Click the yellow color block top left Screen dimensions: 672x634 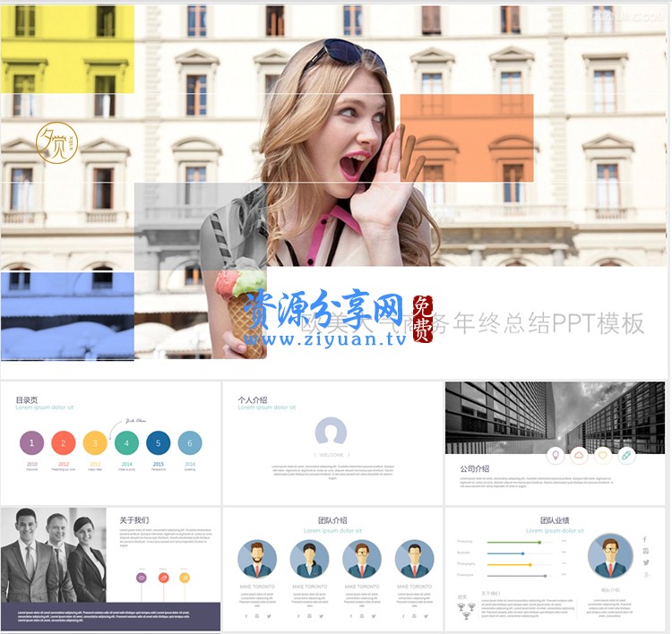coord(67,49)
